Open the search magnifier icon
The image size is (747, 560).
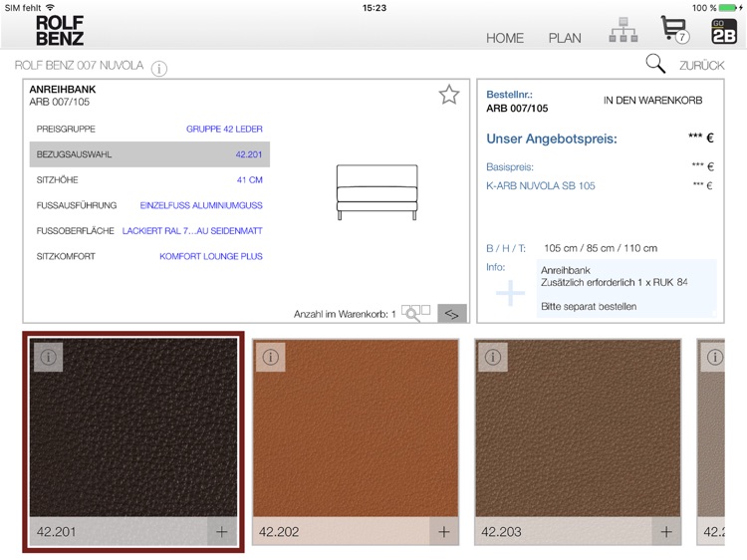pyautogui.click(x=655, y=64)
